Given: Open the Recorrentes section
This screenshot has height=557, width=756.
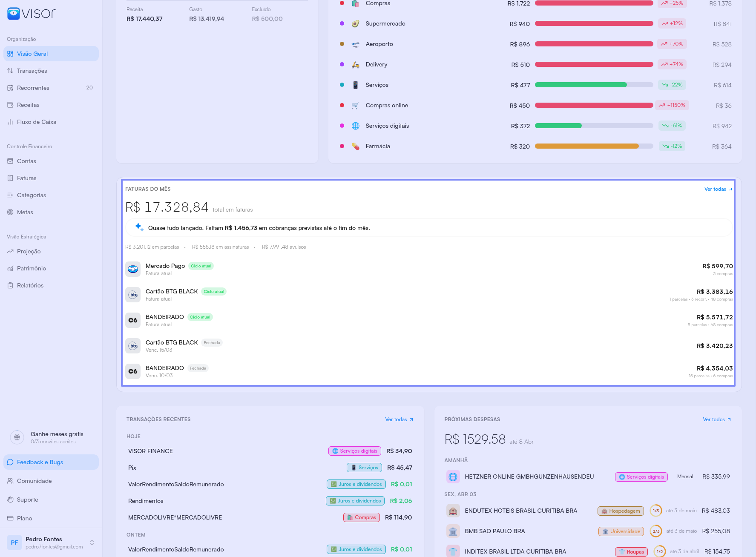Looking at the screenshot, I should [33, 88].
